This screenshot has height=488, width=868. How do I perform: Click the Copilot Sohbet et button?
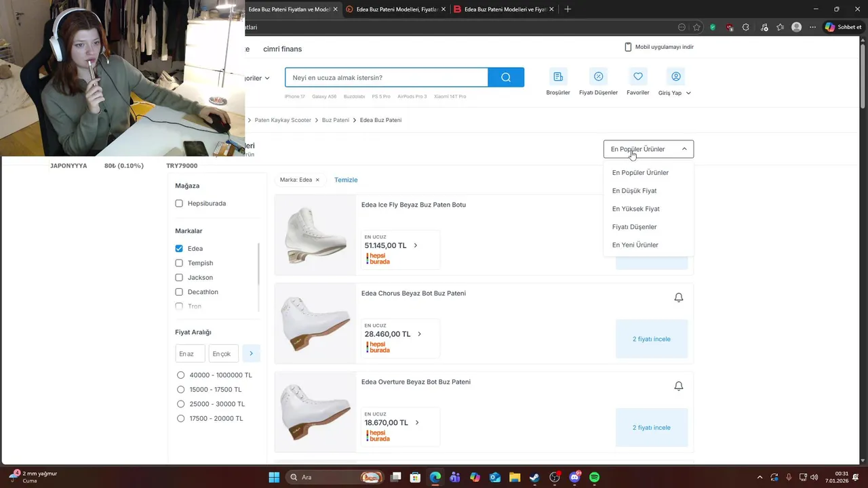pos(843,27)
